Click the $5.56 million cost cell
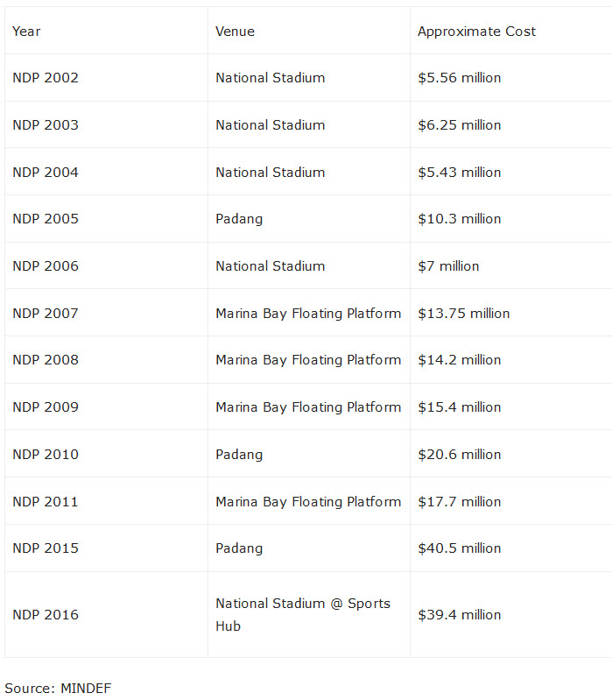This screenshot has height=700, width=612. pos(459,78)
